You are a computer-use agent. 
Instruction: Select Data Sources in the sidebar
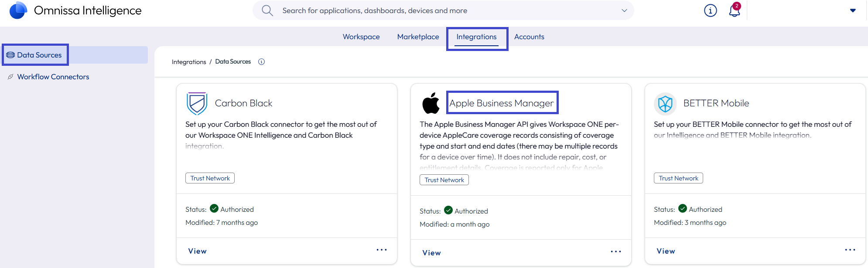(x=75, y=55)
